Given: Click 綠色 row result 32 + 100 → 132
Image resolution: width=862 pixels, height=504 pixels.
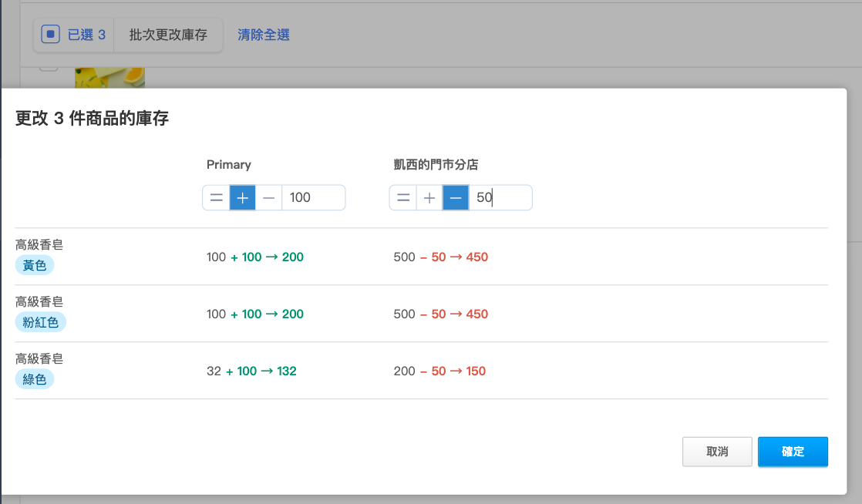Looking at the screenshot, I should tap(252, 371).
